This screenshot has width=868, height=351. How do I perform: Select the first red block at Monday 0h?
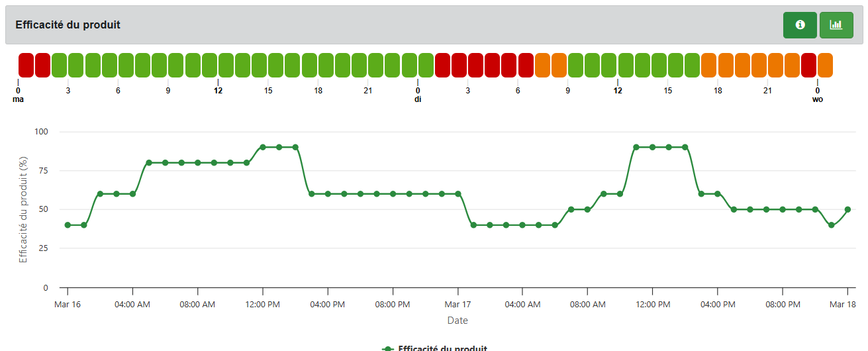point(26,65)
